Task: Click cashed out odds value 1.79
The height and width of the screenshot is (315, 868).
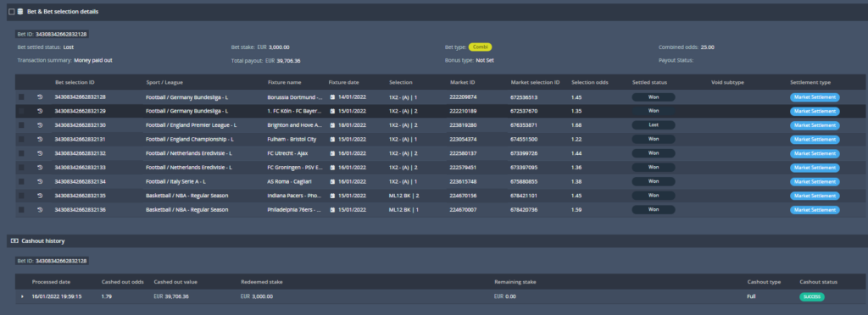Action: coord(106,296)
